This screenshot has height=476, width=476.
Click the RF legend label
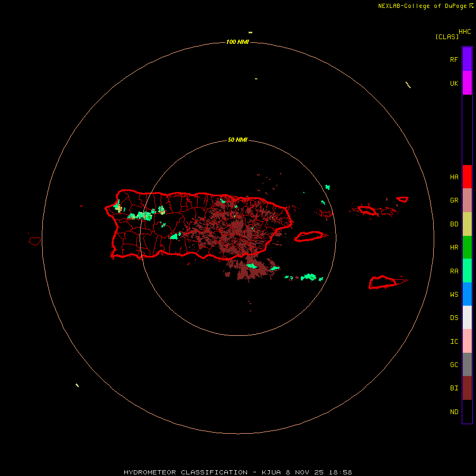pos(454,59)
